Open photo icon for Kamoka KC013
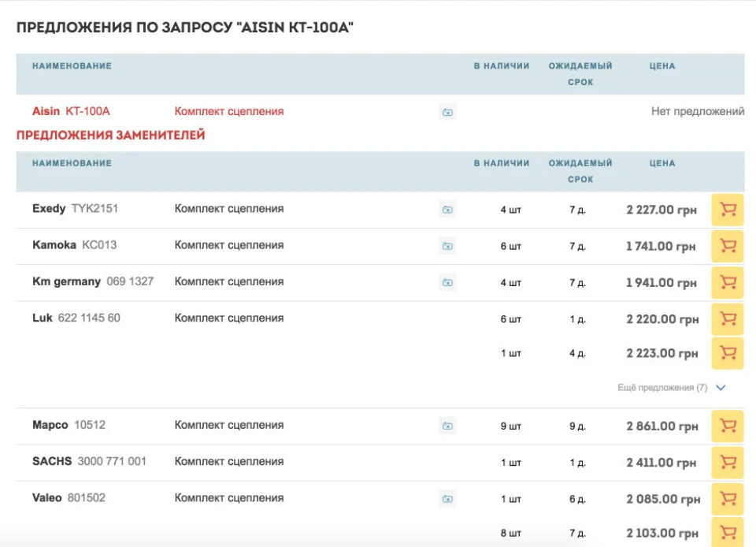Viewport: 756px width, 547px height. [x=447, y=246]
